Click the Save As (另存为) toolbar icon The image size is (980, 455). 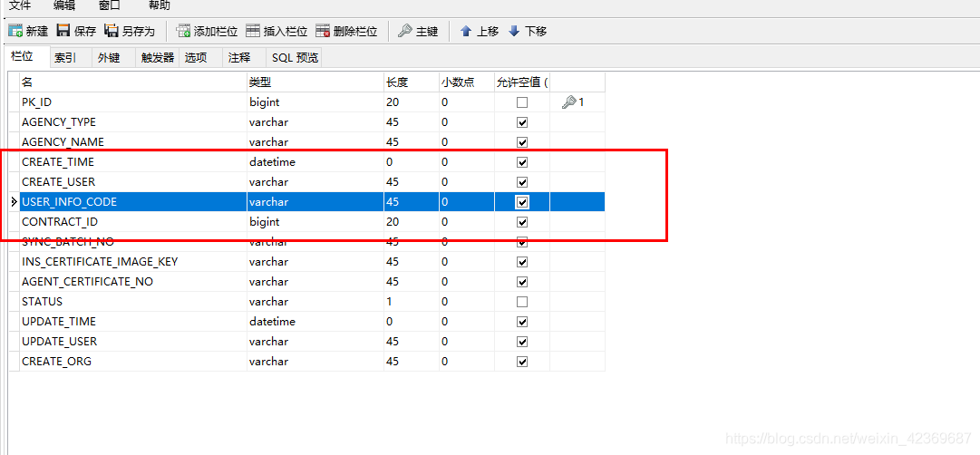point(112,31)
